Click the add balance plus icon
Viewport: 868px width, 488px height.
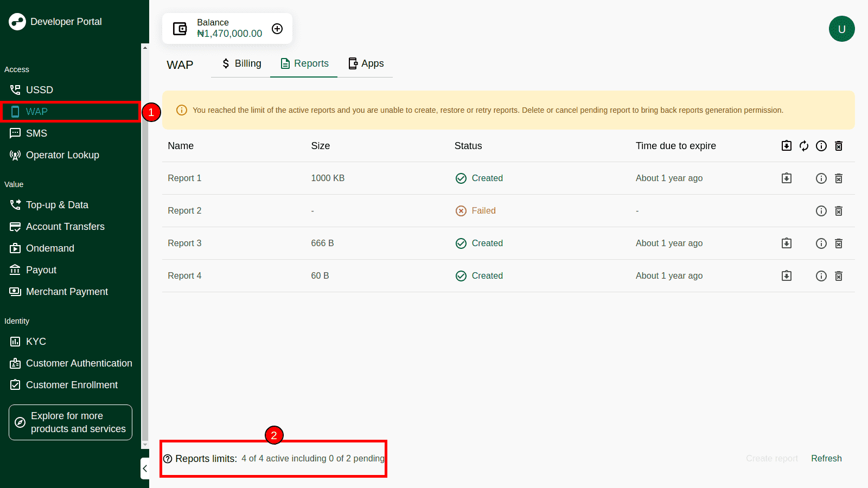pyautogui.click(x=277, y=29)
